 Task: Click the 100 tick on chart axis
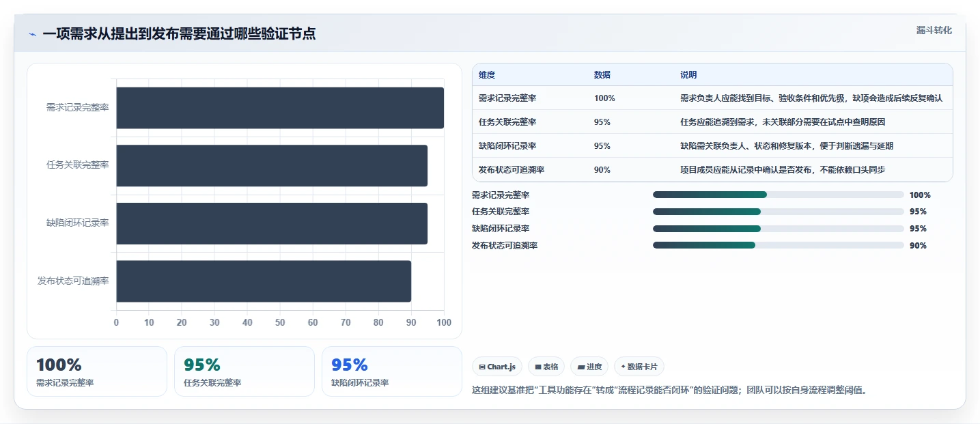(444, 322)
